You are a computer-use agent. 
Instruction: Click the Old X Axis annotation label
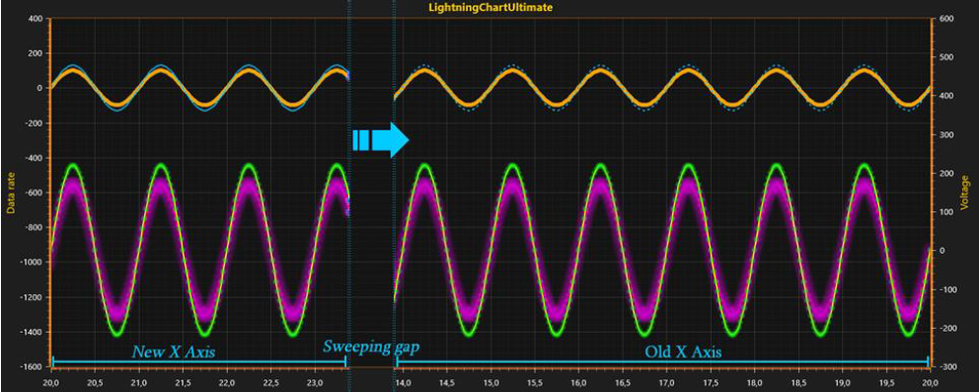[x=683, y=353]
